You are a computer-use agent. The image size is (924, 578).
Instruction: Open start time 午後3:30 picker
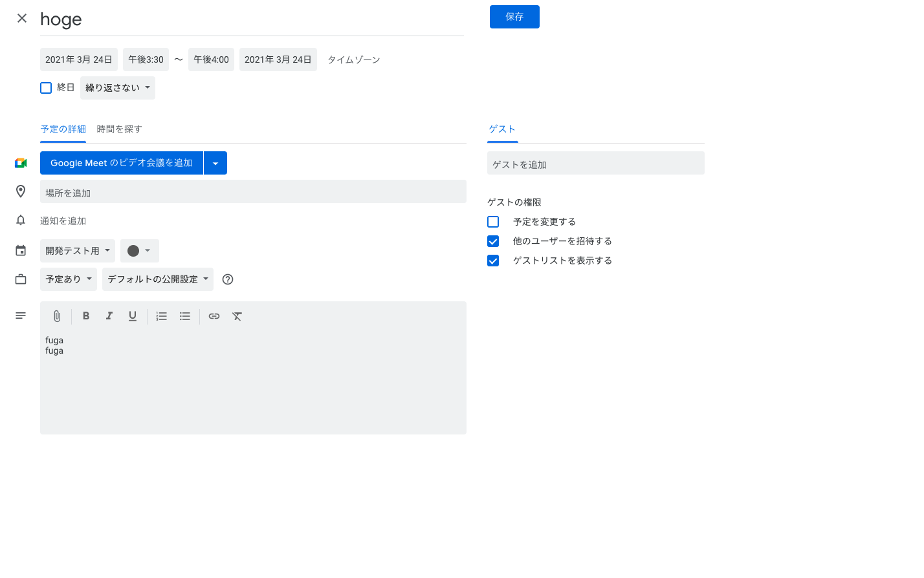[x=146, y=59]
